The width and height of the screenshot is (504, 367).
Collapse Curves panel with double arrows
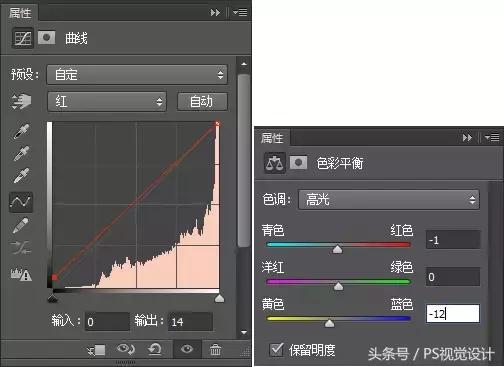tap(215, 13)
